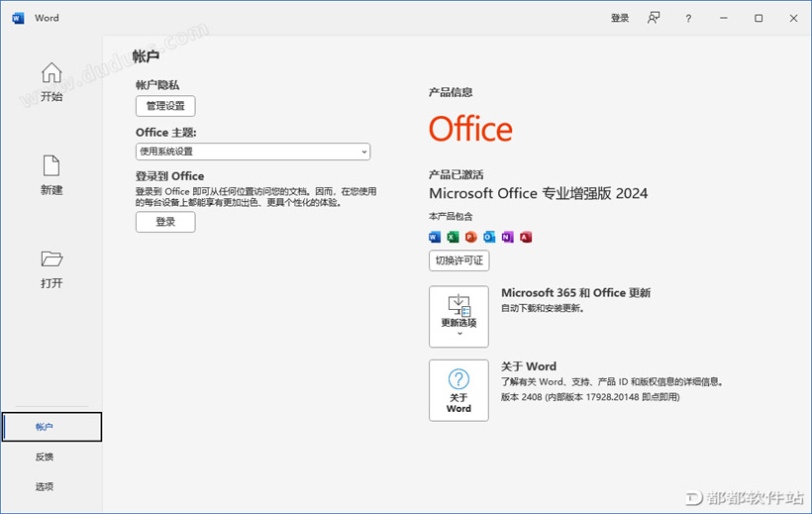
Task: Click the Excel app icon under 本产品包含
Action: (453, 237)
